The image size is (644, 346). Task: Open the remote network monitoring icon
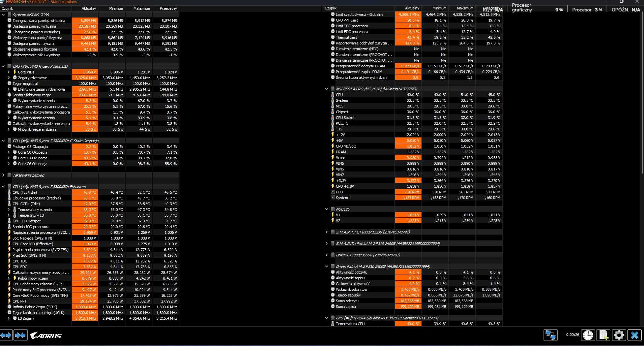[x=551, y=335]
